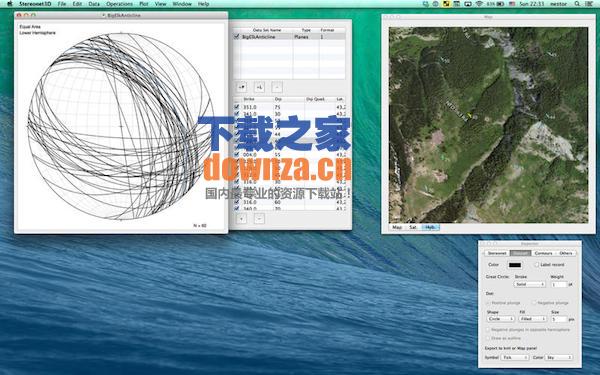Click the AirPlay display icon in menu bar

[x=468, y=4]
